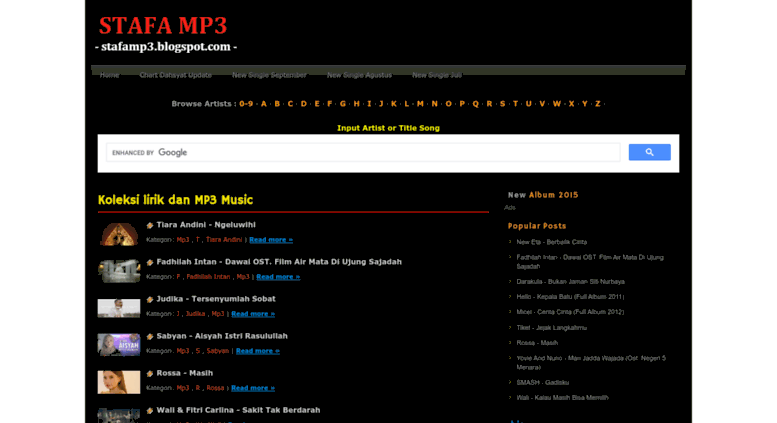Open the Sabyan Aisyah post thumbnail
The image size is (777, 423).
[x=119, y=345]
